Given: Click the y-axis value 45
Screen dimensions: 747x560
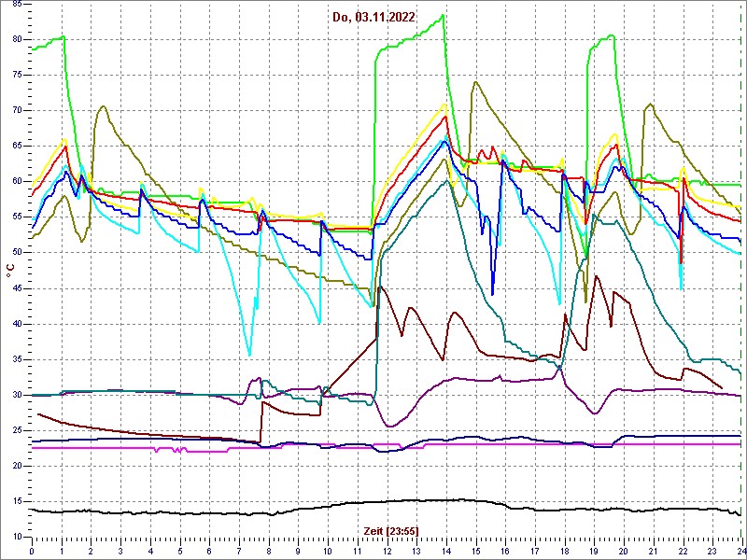Looking at the screenshot, I should 16,288.
